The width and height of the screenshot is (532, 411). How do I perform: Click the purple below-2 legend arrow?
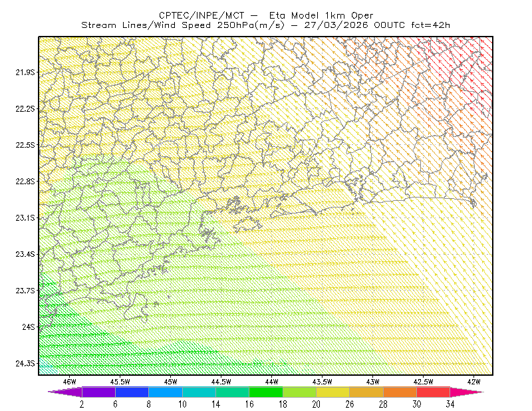click(65, 392)
